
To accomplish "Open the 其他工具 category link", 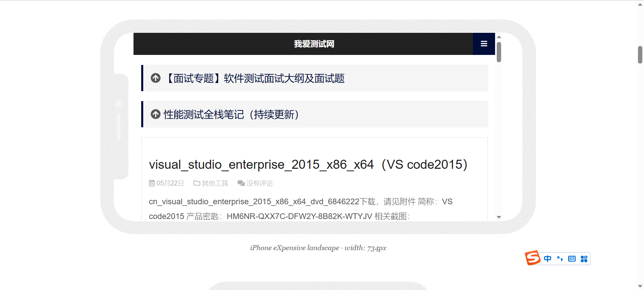I will pos(215,183).
